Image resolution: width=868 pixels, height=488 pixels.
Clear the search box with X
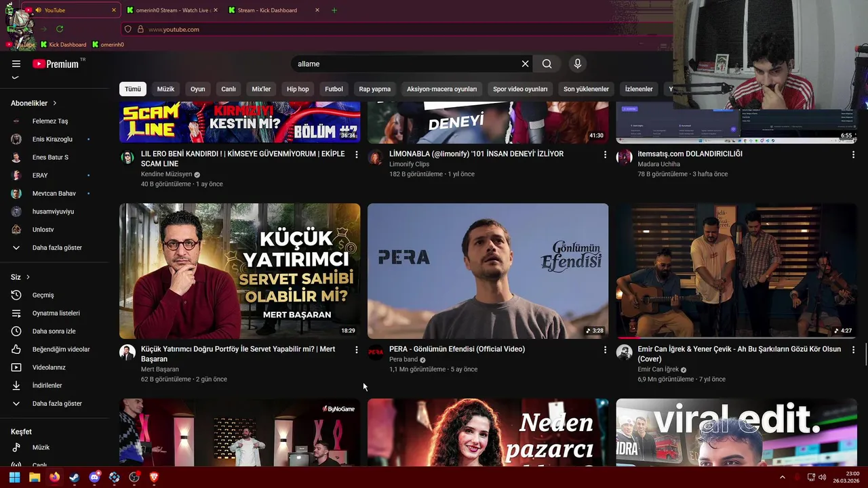pyautogui.click(x=525, y=64)
